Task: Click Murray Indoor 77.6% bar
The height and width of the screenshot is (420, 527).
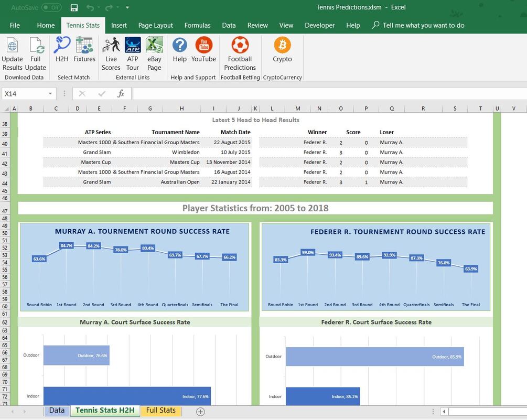Action: click(x=127, y=396)
